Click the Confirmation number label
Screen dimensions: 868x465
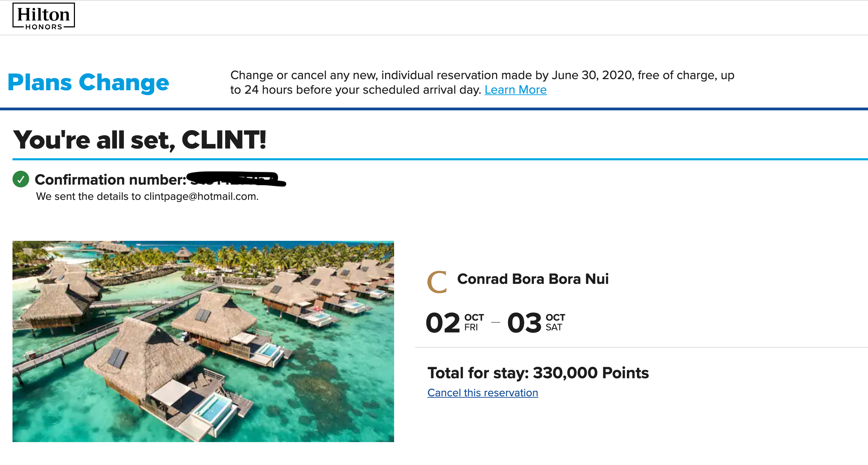click(111, 180)
